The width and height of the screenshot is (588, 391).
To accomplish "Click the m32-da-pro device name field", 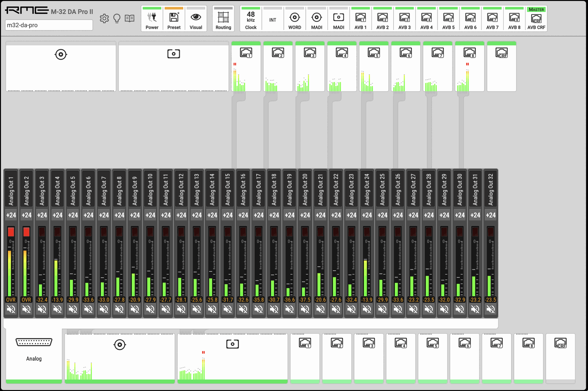I will point(49,25).
